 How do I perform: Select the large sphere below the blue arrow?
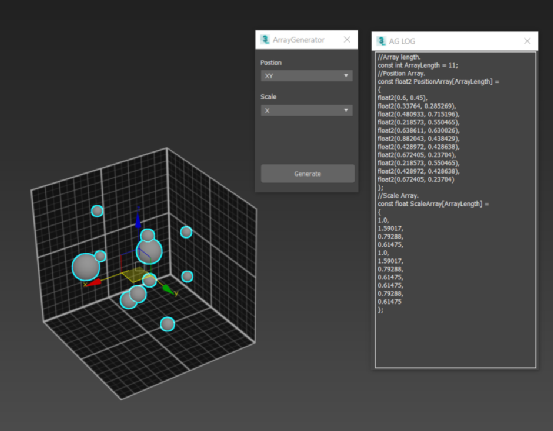tap(149, 251)
